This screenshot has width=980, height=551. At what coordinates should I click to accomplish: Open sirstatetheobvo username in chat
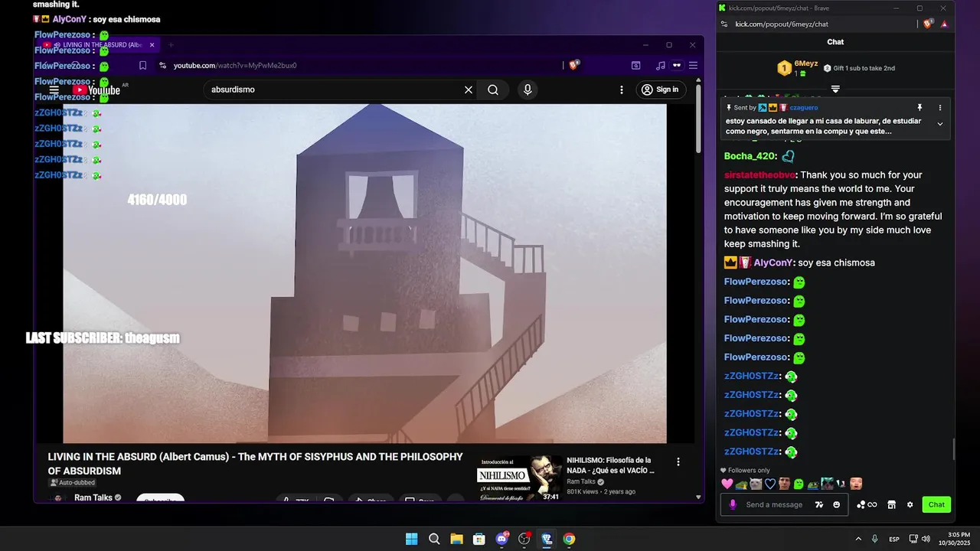pos(759,174)
